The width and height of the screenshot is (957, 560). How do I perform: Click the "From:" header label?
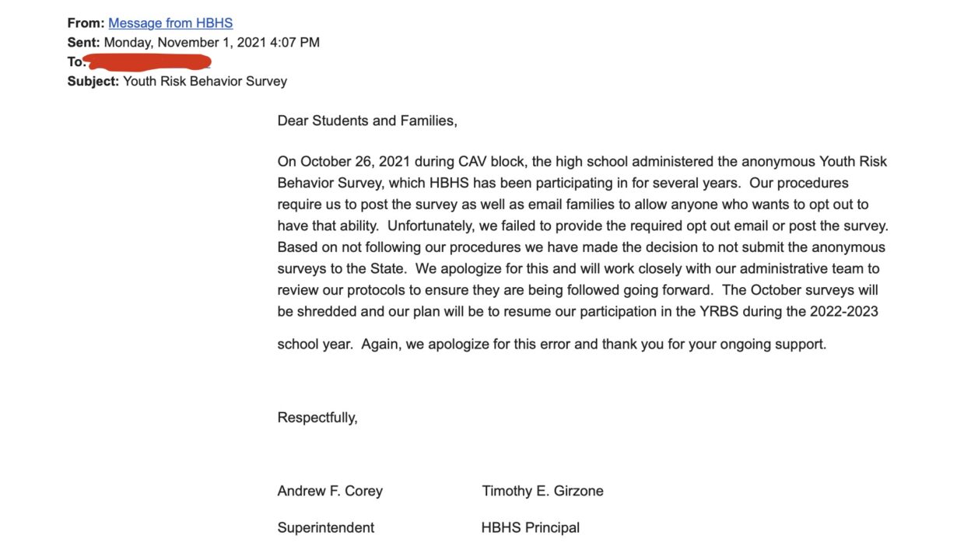click(x=86, y=23)
